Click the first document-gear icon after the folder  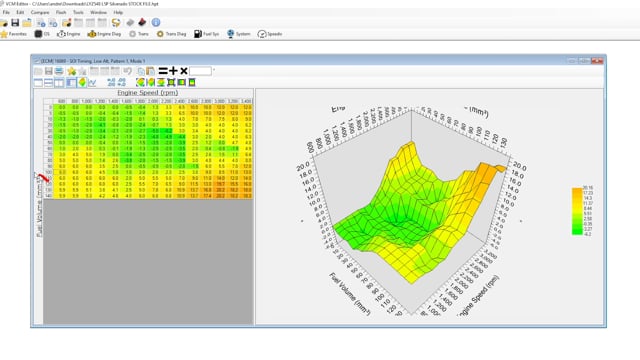coord(41,23)
